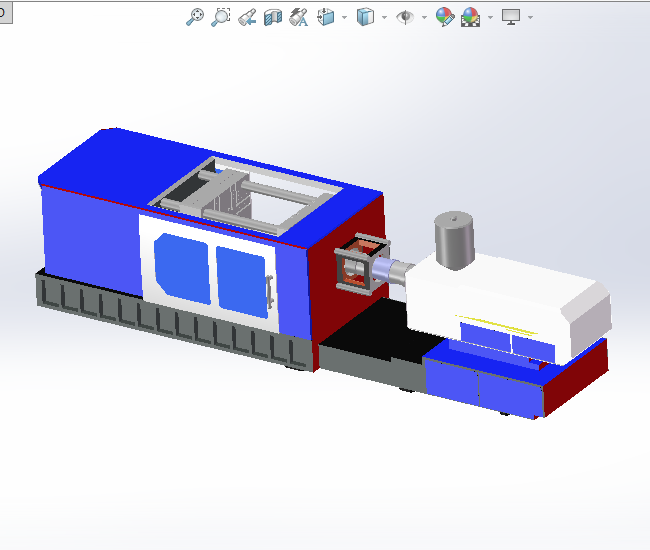Click the Apply Scene icon
Image resolution: width=650 pixels, height=550 pixels.
pos(471,17)
